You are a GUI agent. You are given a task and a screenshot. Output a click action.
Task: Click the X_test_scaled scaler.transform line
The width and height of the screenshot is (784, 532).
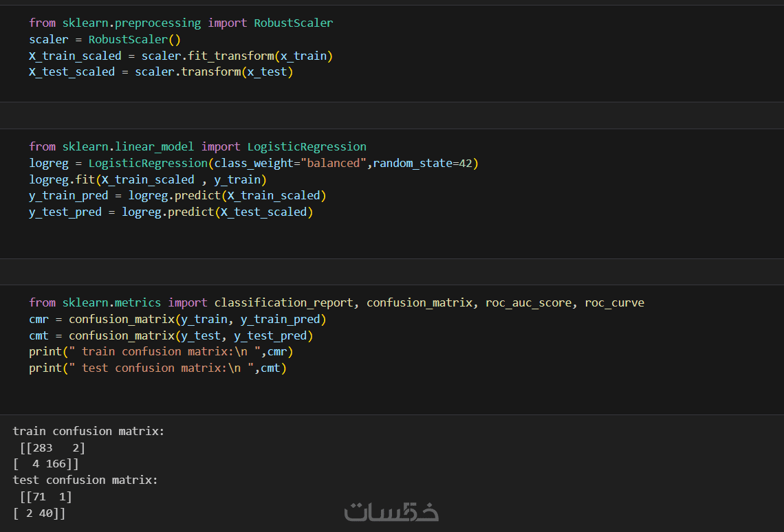tap(161, 71)
